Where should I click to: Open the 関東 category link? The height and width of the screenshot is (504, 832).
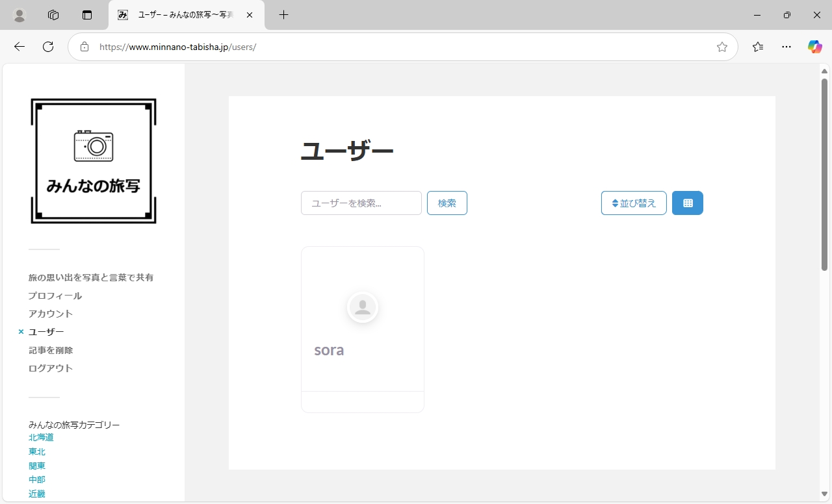point(37,466)
